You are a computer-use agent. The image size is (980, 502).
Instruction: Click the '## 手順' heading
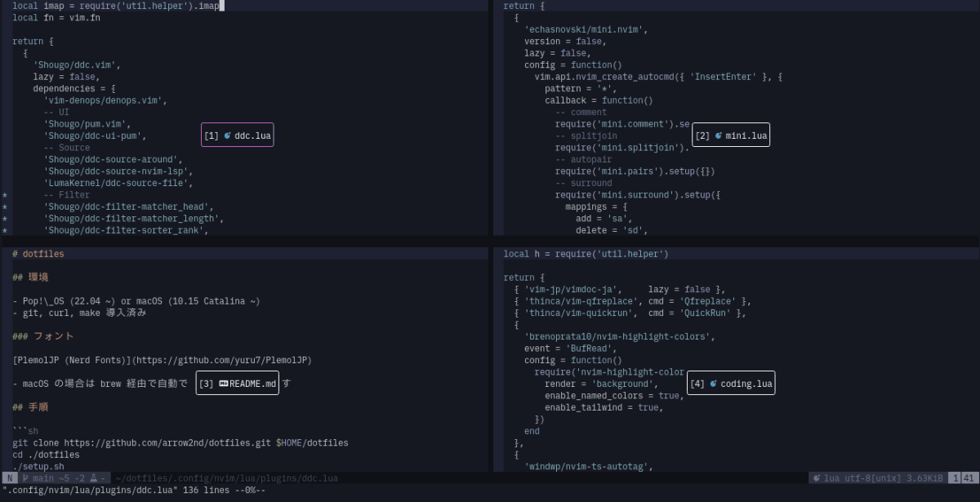(x=30, y=407)
